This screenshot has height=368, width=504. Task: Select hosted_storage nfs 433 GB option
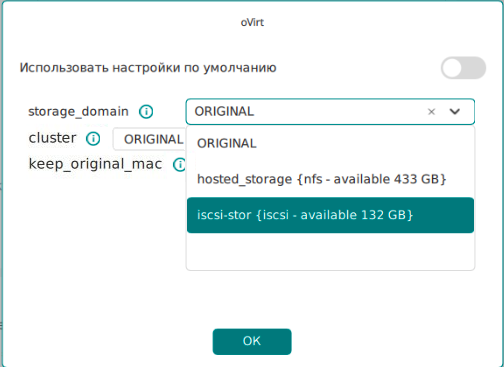(330, 179)
